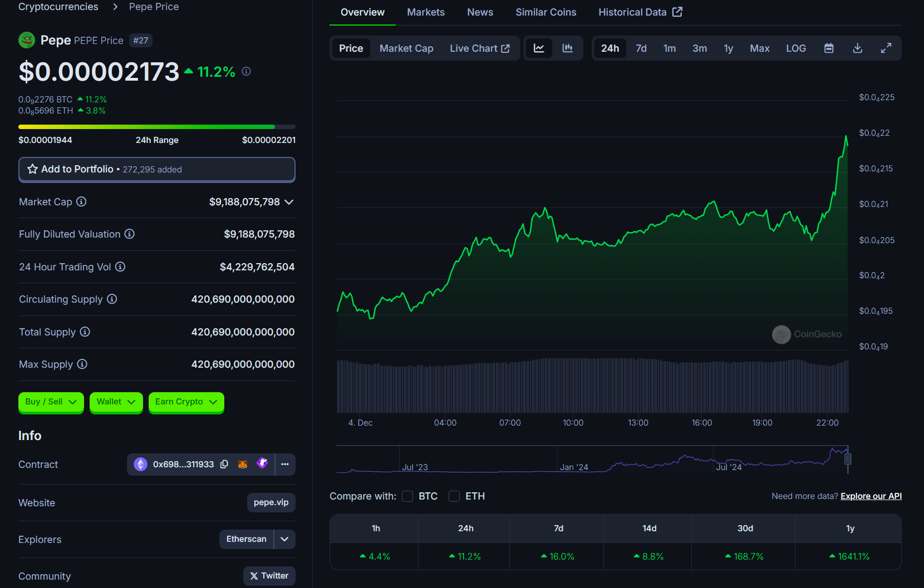The height and width of the screenshot is (588, 924).
Task: Expand the Explorers dropdown arrow
Action: [x=284, y=539]
